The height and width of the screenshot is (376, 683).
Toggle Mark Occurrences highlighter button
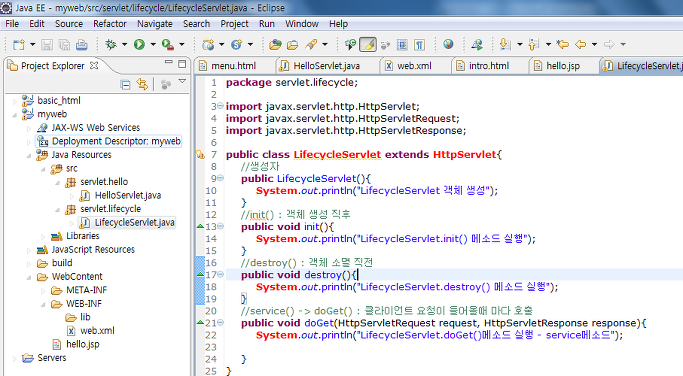tap(368, 44)
